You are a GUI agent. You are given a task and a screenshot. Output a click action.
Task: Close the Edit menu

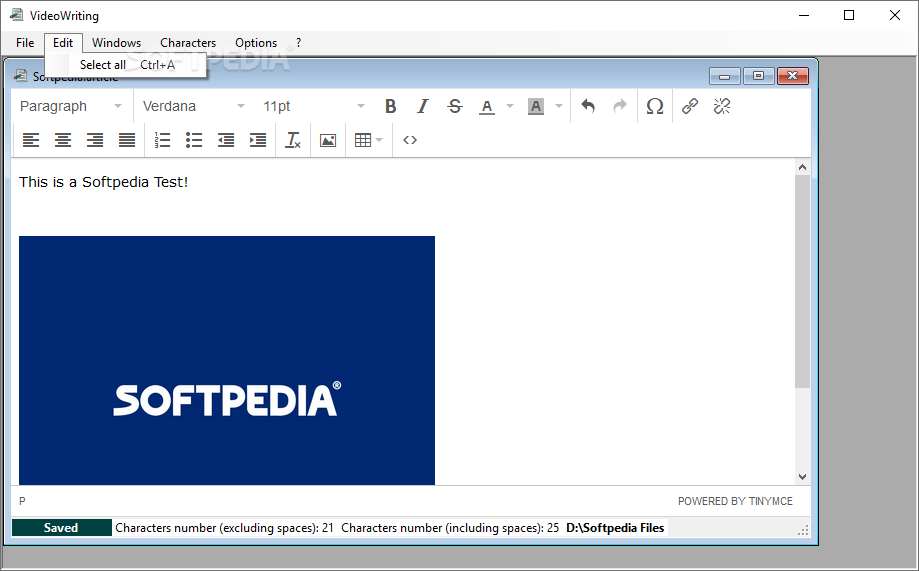pos(63,43)
